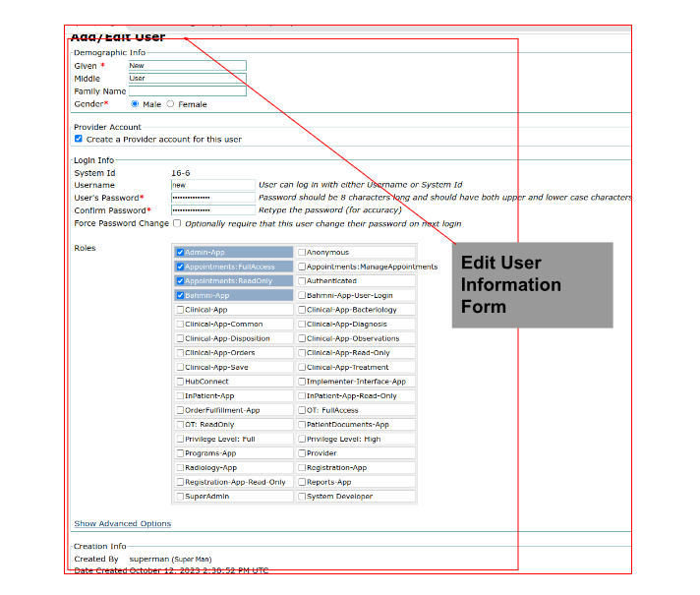Check the Bahmni-App-User-Login role
Viewport: 700px width, 595px height.
302,295
